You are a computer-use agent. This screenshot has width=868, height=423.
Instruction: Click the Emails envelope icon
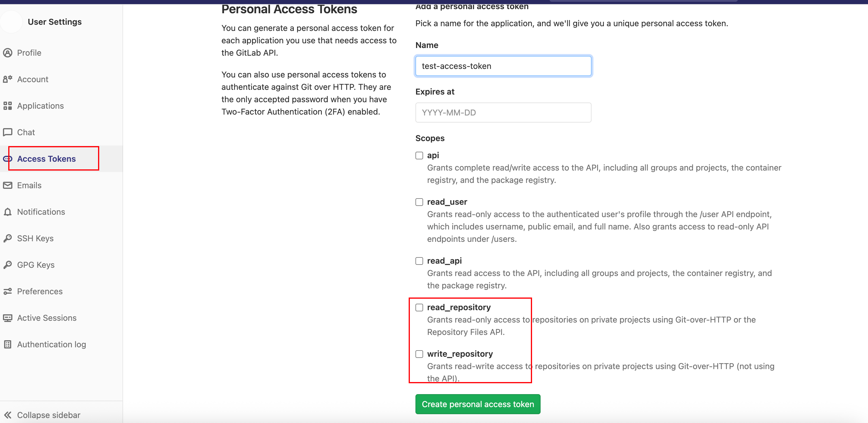(x=8, y=185)
